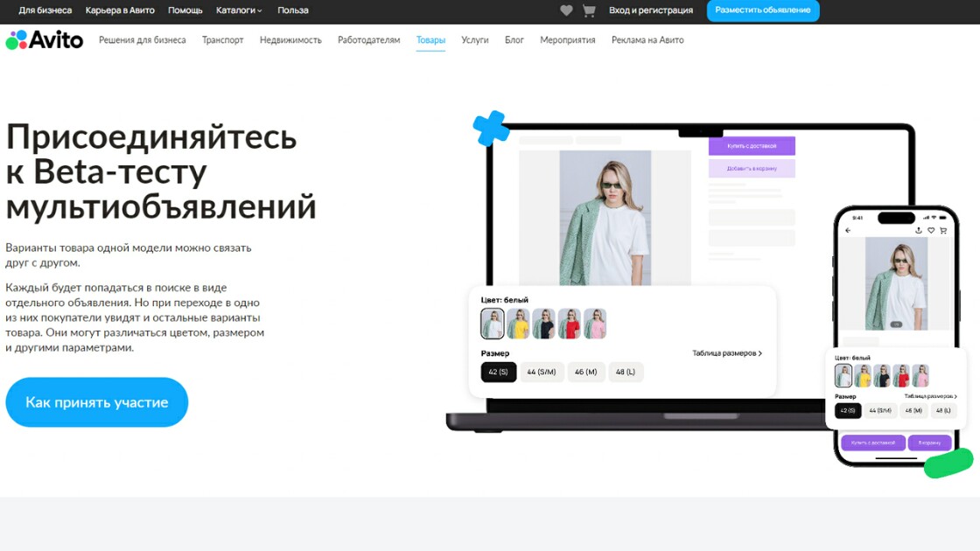This screenshot has width=980, height=551.
Task: Tap cart icon in phone mockup
Action: pos(944,231)
